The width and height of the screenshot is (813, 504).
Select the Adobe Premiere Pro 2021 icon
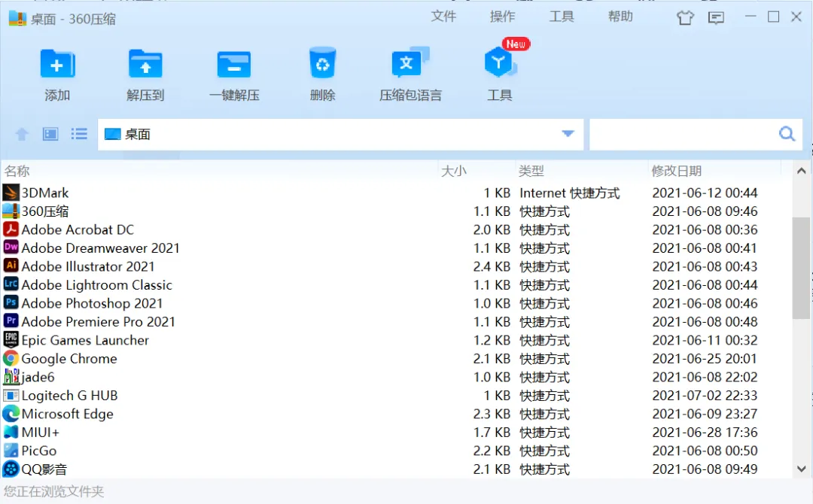(11, 321)
